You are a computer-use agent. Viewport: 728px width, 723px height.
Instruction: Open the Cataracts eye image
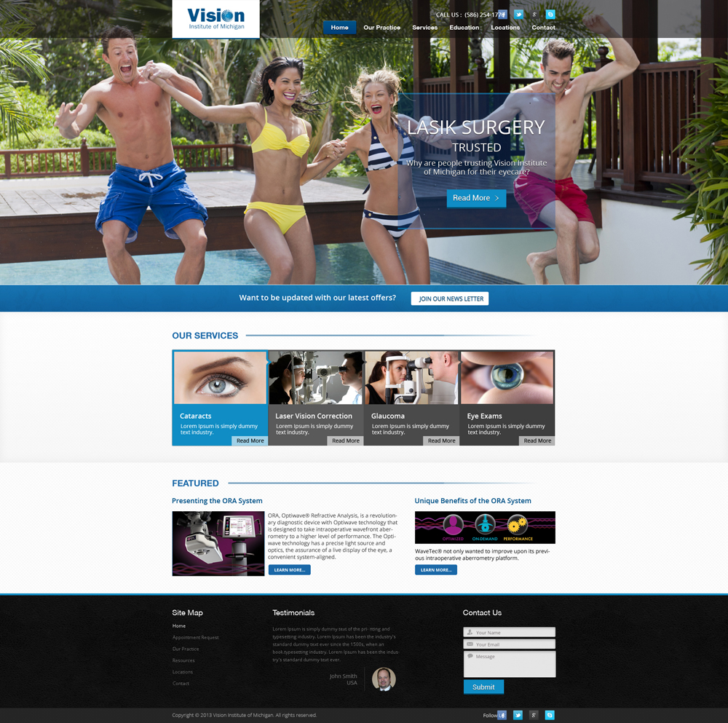pyautogui.click(x=220, y=378)
